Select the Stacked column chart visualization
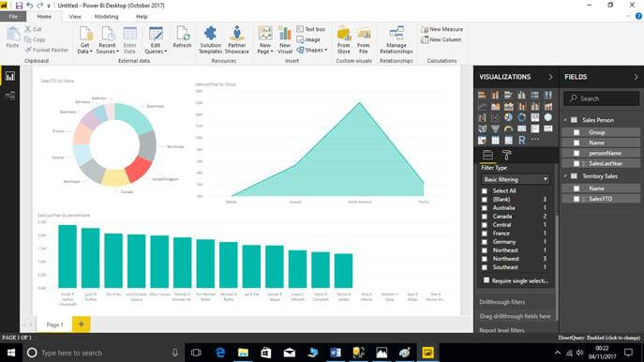This screenshot has height=362, width=644. coord(495,95)
